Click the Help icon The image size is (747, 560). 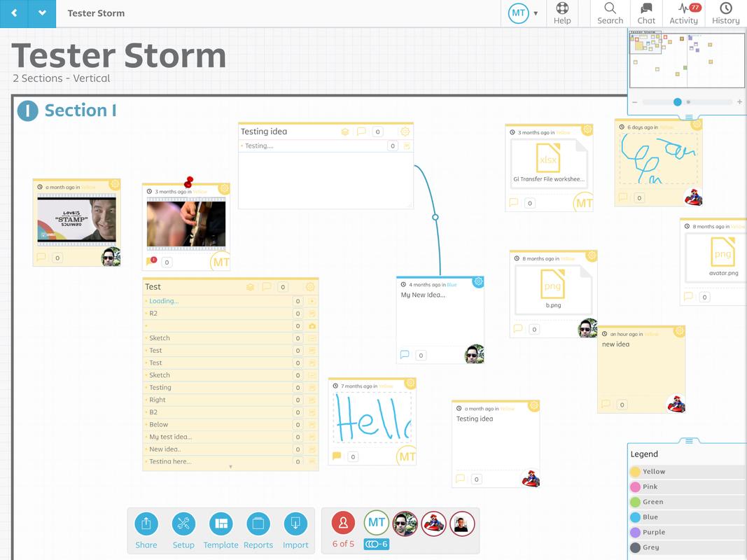[x=562, y=8]
